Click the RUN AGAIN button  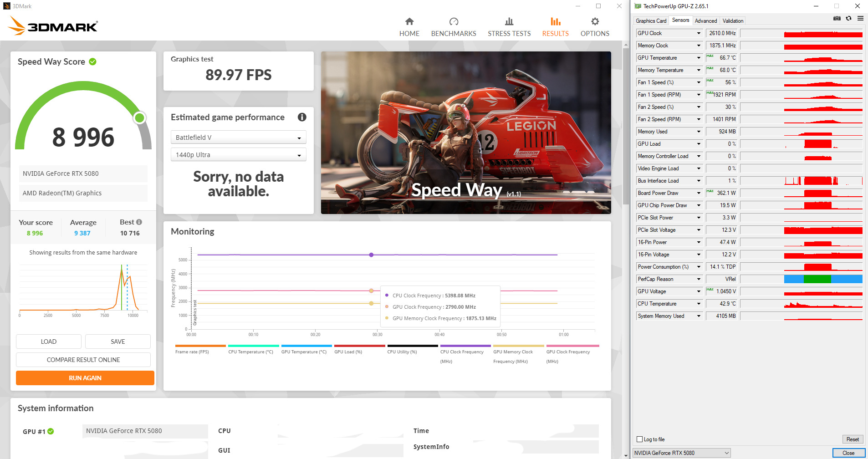tap(85, 378)
